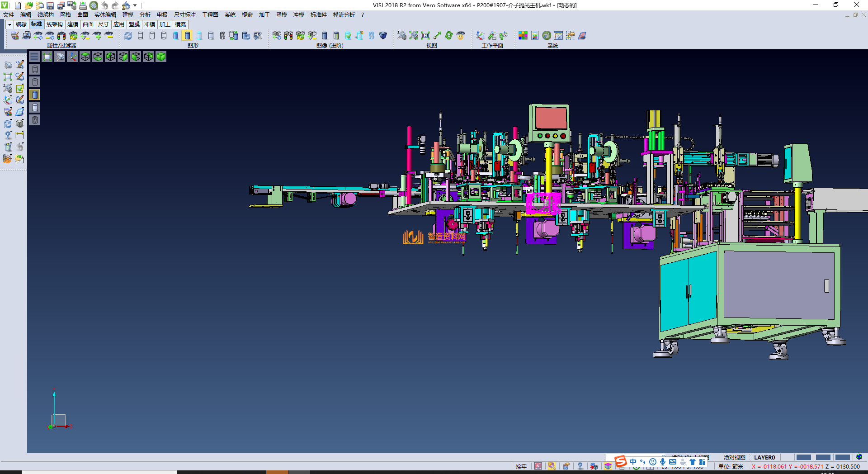Click the Sogou microphone voice input icon
Screen dimensions: 868x474
(x=662, y=462)
